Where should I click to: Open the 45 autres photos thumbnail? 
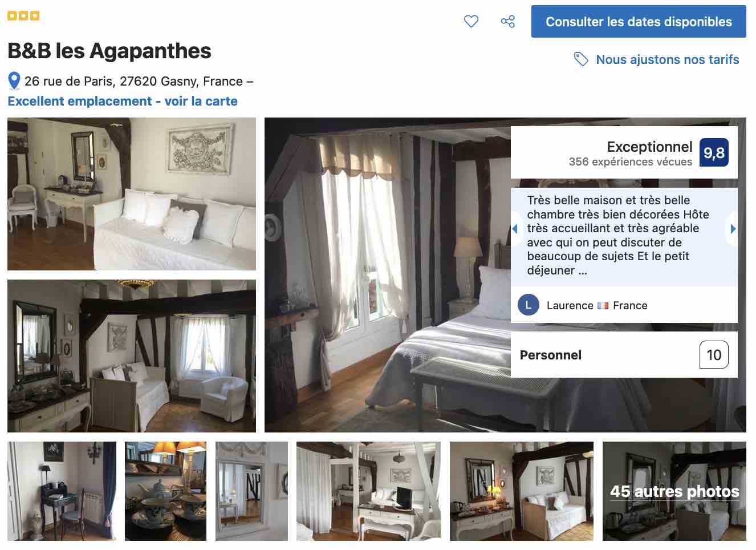674,491
